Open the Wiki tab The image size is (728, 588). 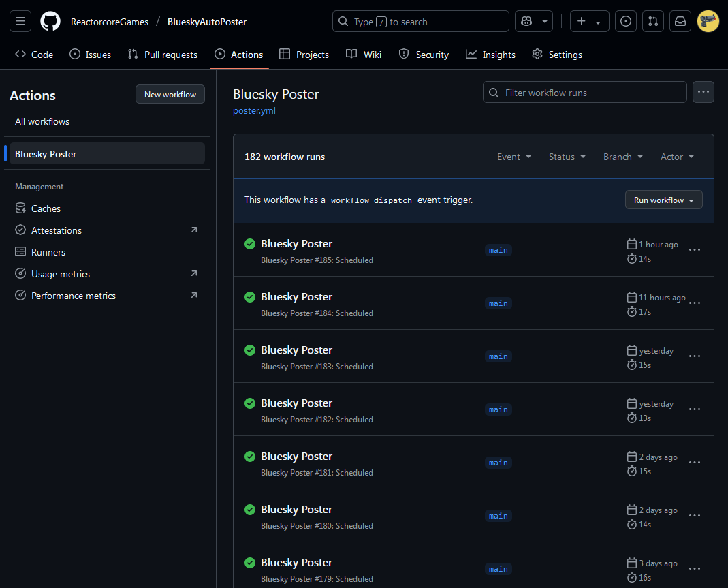[x=364, y=55]
